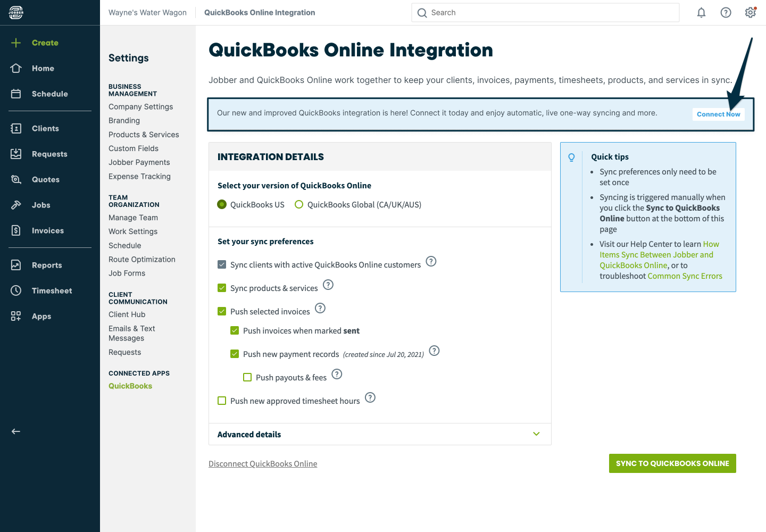Screen dimensions: 766x532
Task: Open the Create menu in sidebar
Action: (45, 43)
